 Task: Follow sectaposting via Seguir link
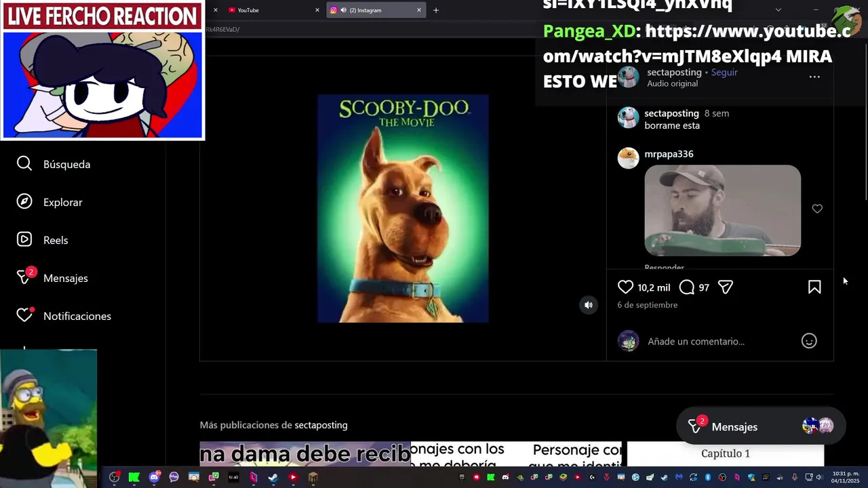coord(724,72)
